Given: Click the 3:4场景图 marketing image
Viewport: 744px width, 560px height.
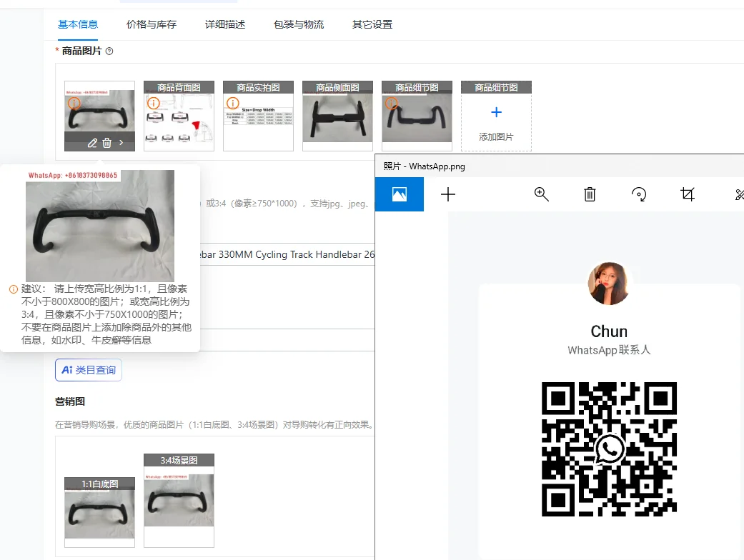Looking at the screenshot, I should pyautogui.click(x=179, y=501).
